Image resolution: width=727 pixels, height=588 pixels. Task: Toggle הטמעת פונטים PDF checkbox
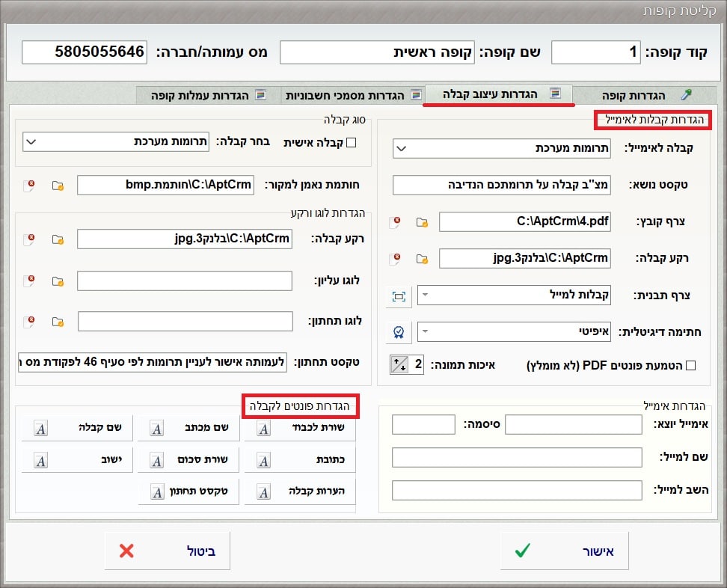coord(690,365)
